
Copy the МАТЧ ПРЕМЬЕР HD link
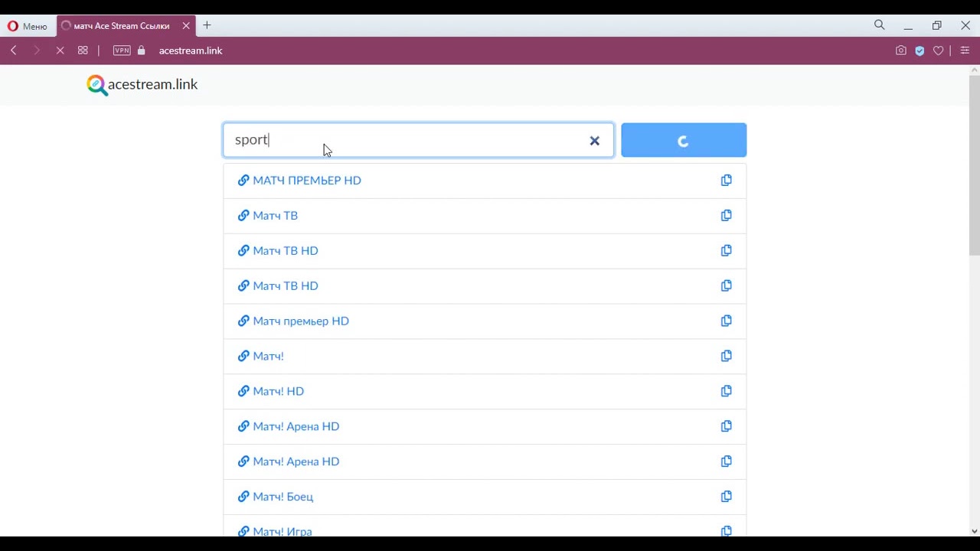726,181
